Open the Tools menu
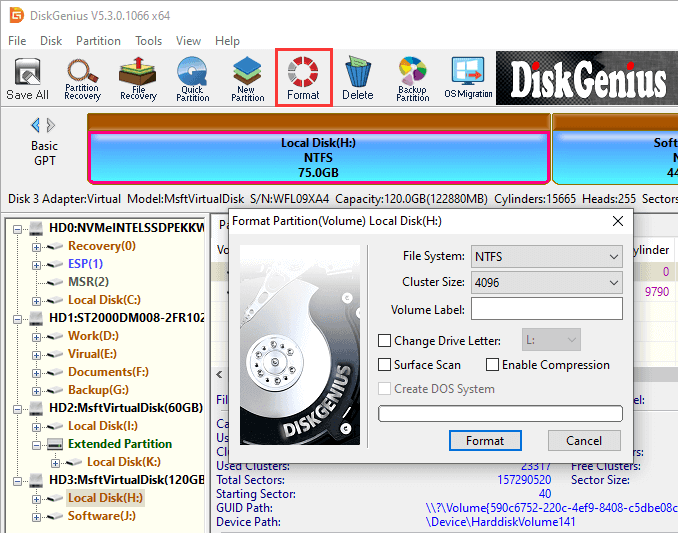 (x=149, y=41)
